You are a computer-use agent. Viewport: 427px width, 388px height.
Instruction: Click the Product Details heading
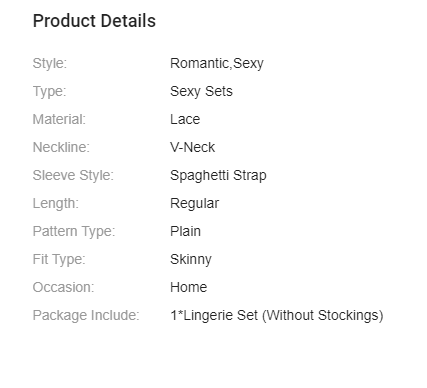[x=94, y=21]
